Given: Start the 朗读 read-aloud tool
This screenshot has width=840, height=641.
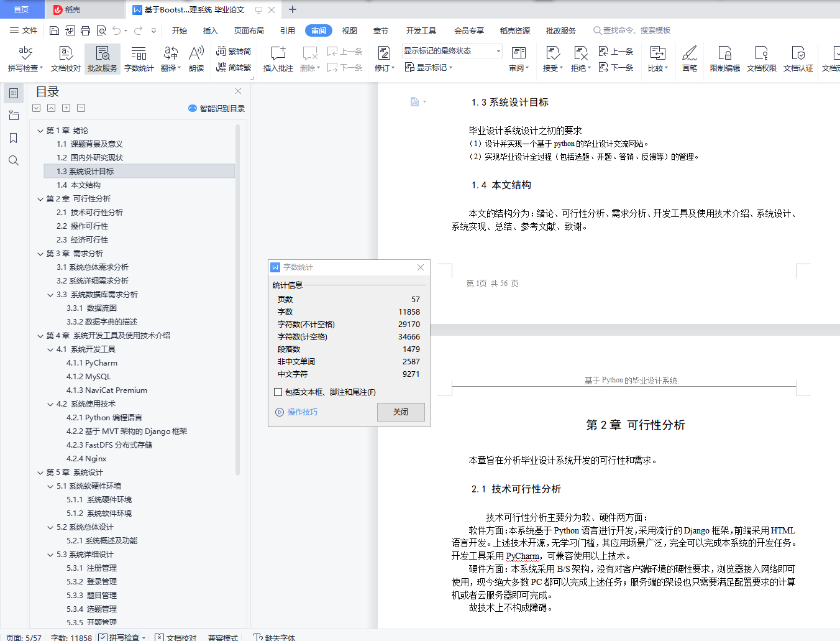Looking at the screenshot, I should click(x=196, y=60).
